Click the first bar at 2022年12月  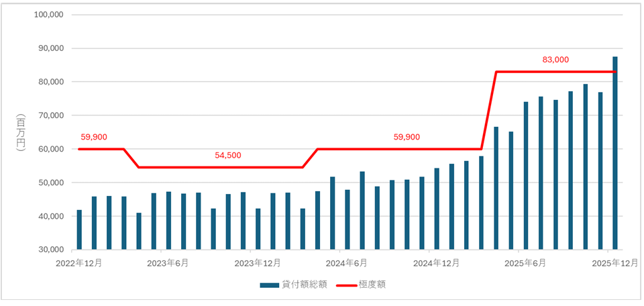(79, 229)
